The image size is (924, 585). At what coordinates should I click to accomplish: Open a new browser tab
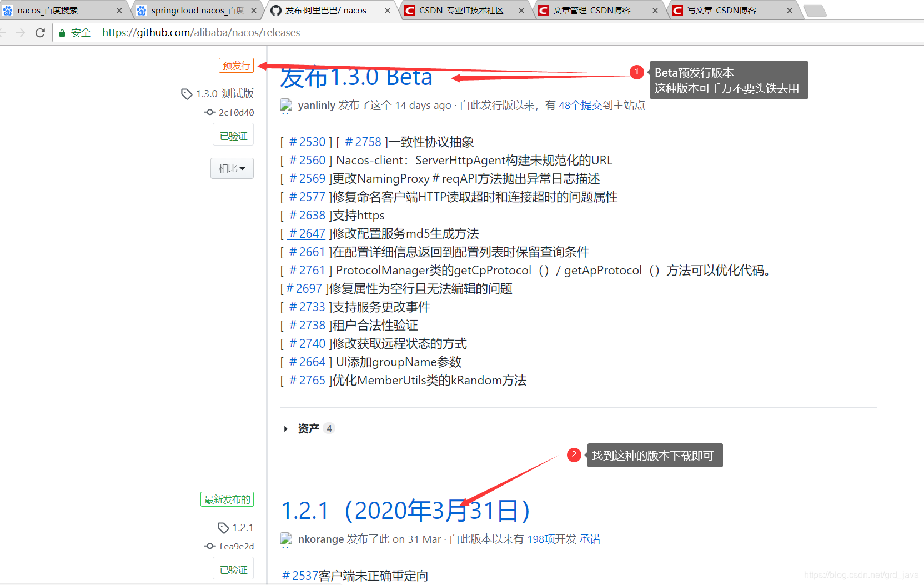(815, 11)
